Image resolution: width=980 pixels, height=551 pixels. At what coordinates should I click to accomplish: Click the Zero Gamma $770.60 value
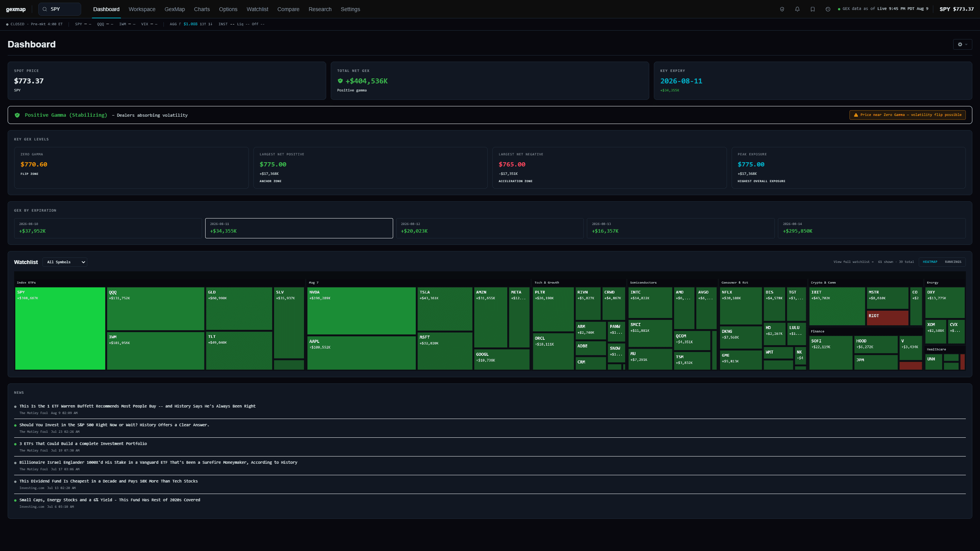pyautogui.click(x=34, y=165)
